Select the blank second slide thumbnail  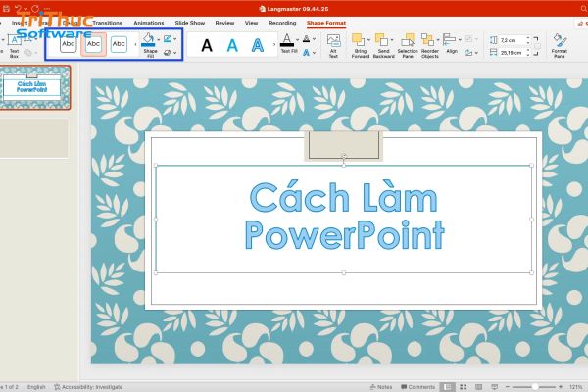click(34, 138)
